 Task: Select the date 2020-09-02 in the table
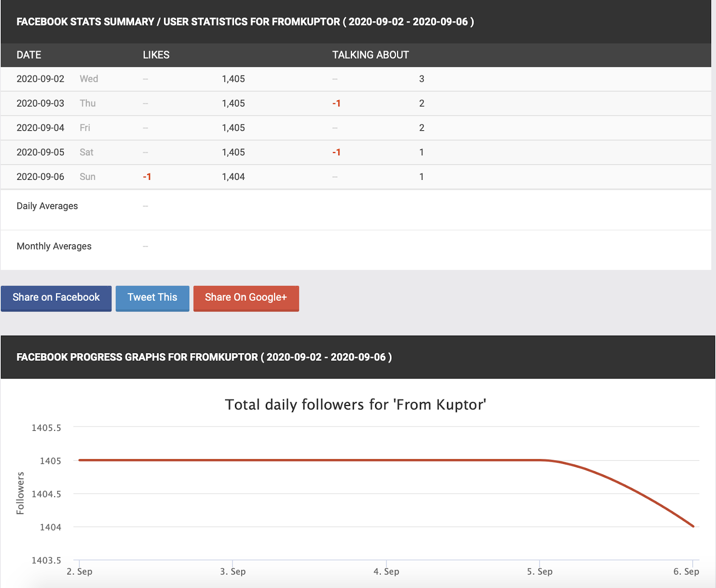click(x=40, y=79)
